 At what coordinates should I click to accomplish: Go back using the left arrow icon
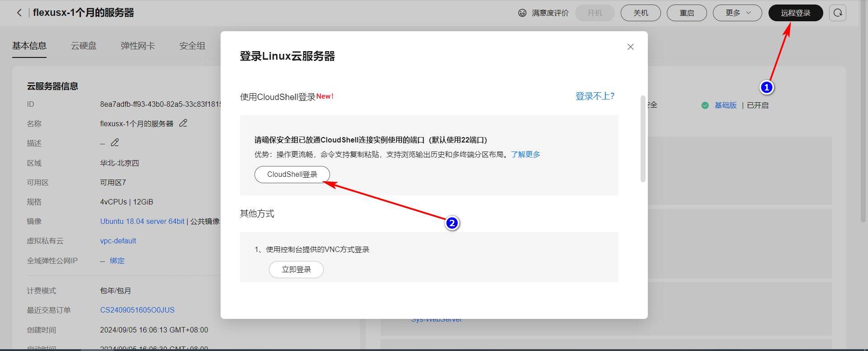19,13
